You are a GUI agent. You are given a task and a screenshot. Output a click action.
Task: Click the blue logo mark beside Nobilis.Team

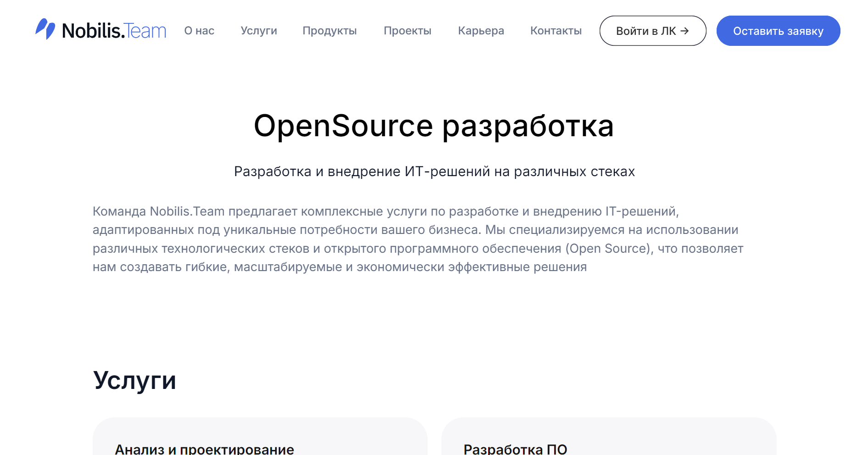[x=46, y=29]
